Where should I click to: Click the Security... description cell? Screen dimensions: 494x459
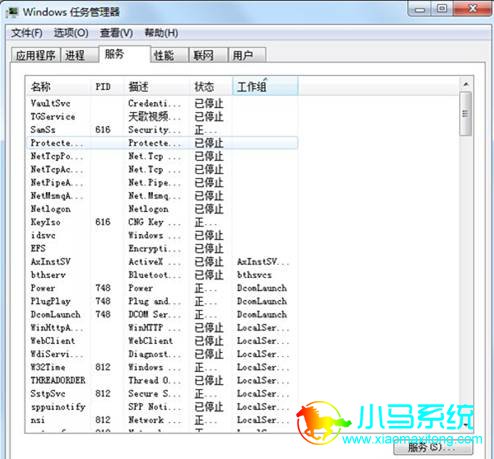tap(155, 130)
